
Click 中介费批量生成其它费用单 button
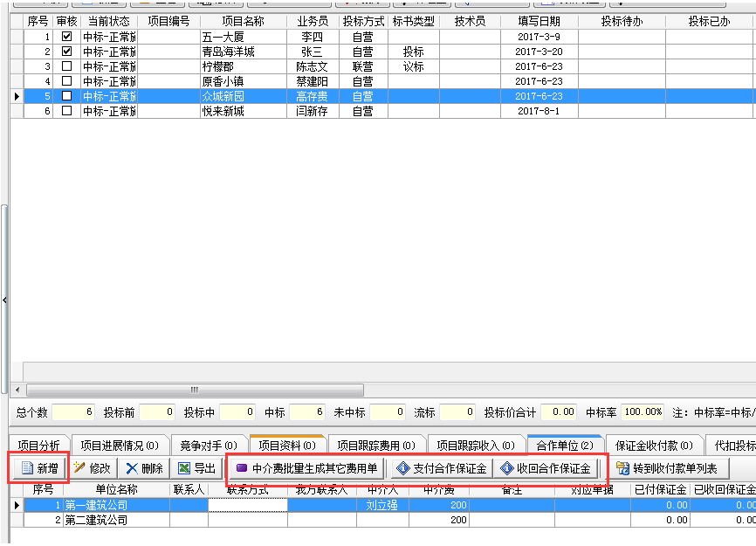pyautogui.click(x=307, y=468)
